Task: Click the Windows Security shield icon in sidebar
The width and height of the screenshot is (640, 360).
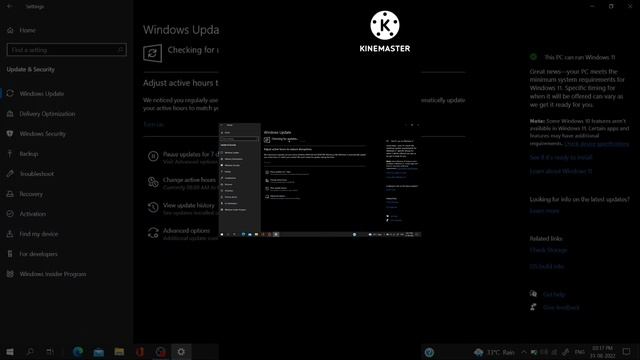Action: tap(10, 134)
